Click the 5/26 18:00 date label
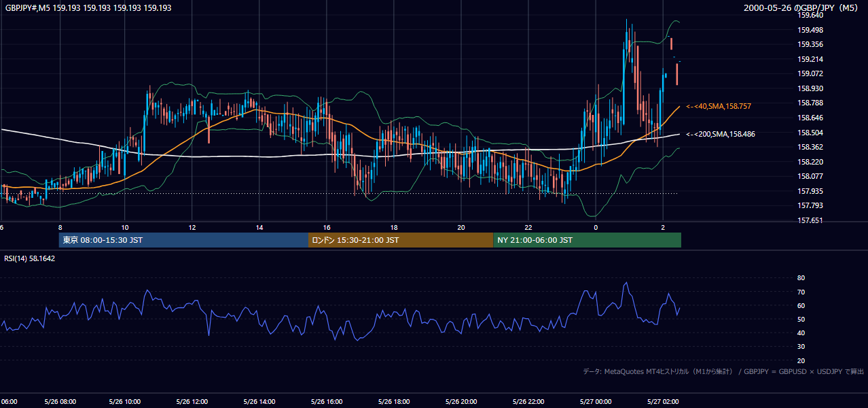868x408 pixels. click(394, 401)
